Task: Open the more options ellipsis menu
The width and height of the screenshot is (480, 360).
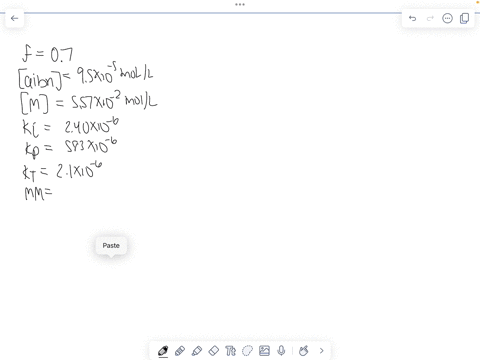Action: pos(447,18)
